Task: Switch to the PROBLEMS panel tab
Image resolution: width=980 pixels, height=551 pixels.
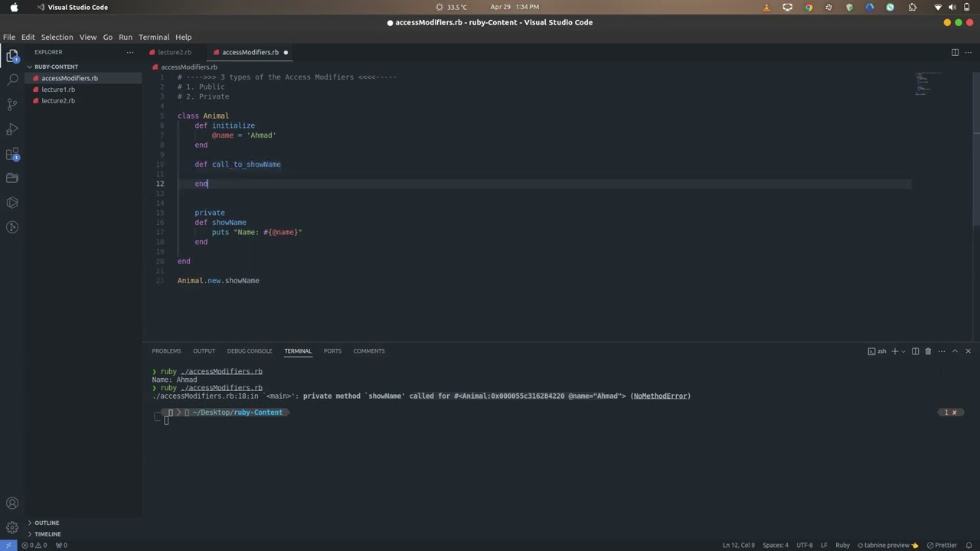Action: (166, 351)
